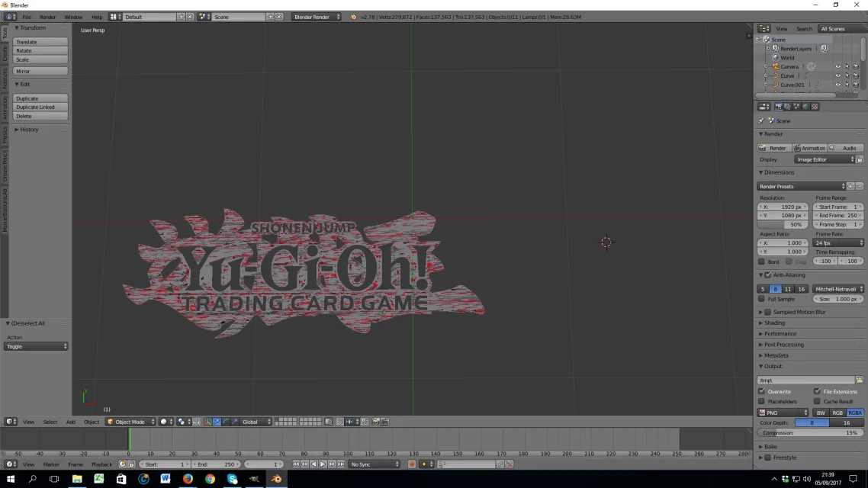868x488 pixels.
Task: Enable the Placeholders checkbox
Action: [x=762, y=401]
